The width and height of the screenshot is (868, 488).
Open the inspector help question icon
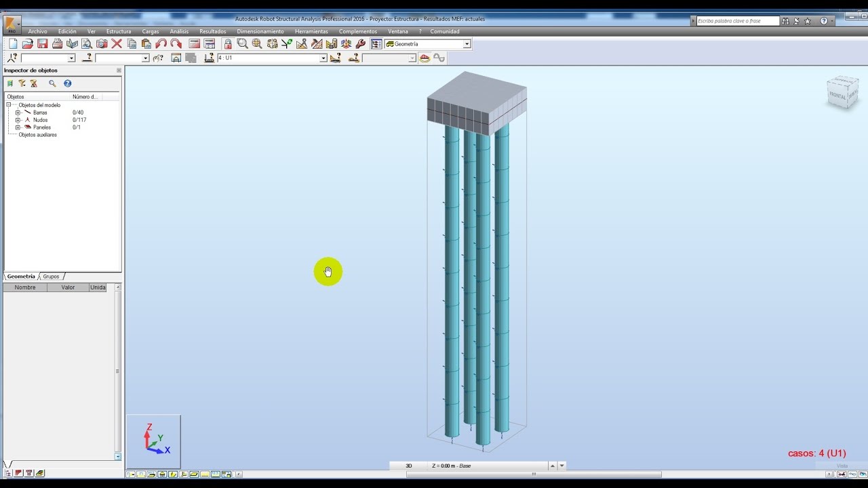pos(68,83)
